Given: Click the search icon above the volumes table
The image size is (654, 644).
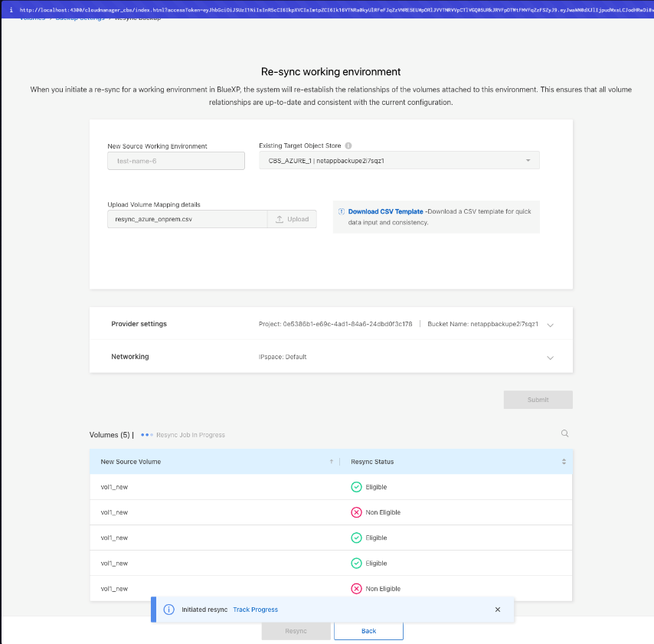Looking at the screenshot, I should pyautogui.click(x=565, y=433).
